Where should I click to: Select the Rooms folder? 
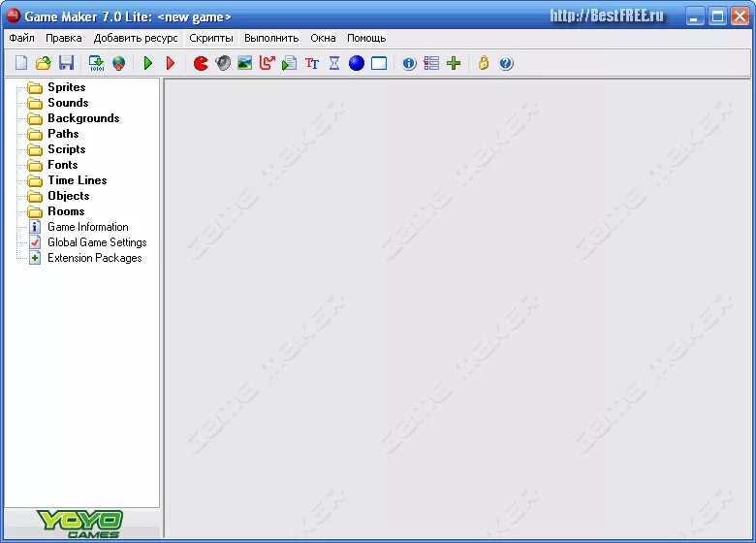coord(66,210)
